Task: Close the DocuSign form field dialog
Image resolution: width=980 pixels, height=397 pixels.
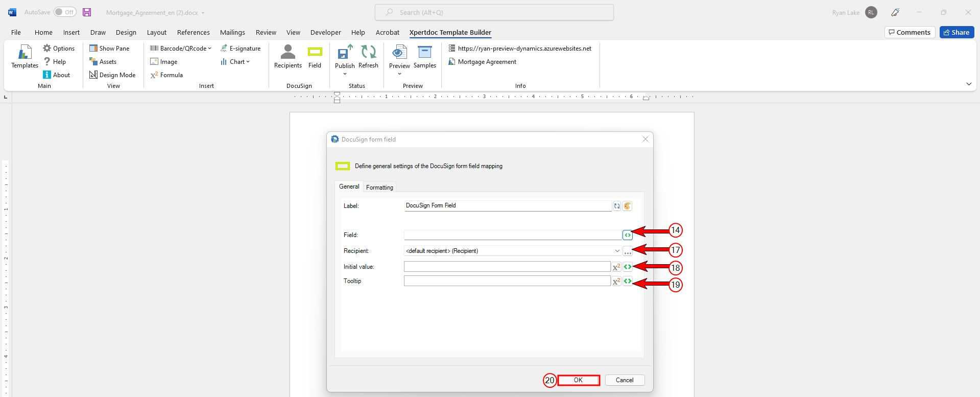Action: [646, 139]
